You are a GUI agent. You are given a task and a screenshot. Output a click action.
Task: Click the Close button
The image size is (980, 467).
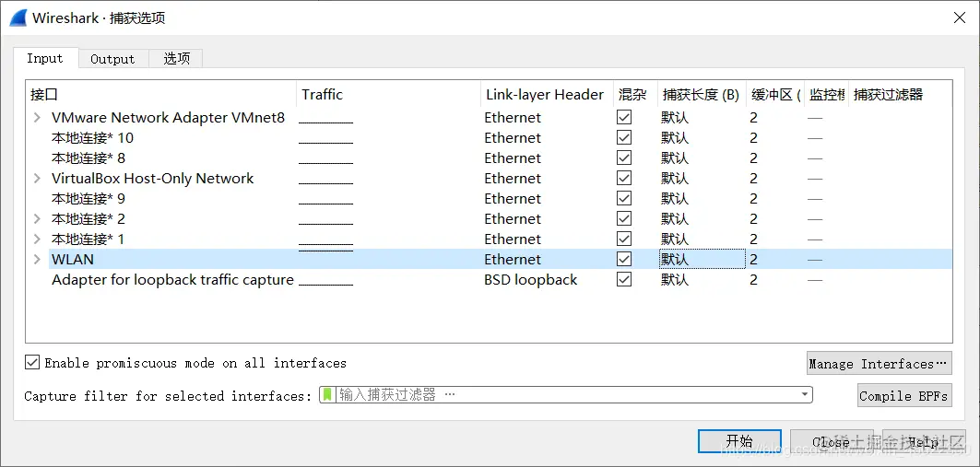pos(832,441)
